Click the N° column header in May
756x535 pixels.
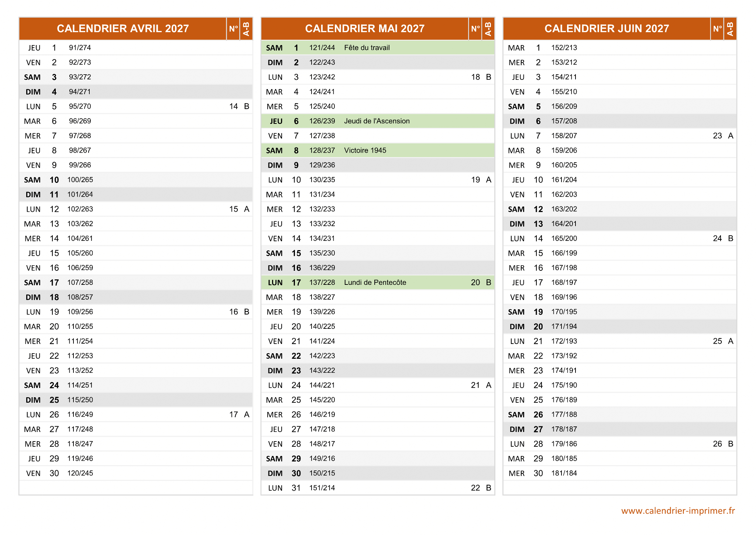pos(475,28)
